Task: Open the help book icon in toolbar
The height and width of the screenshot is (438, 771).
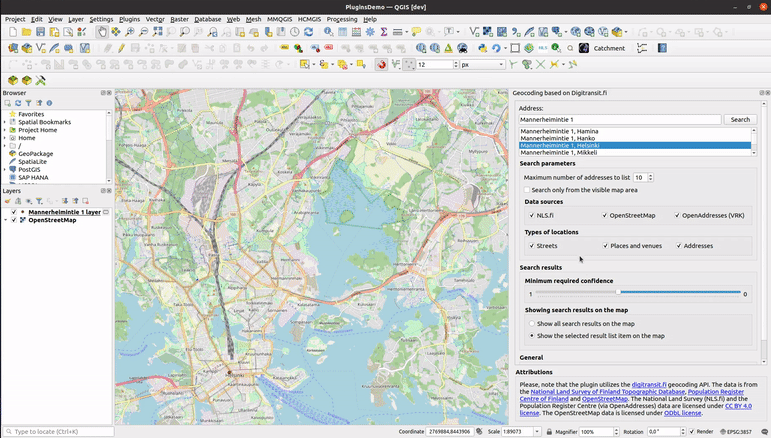Action: [662, 48]
